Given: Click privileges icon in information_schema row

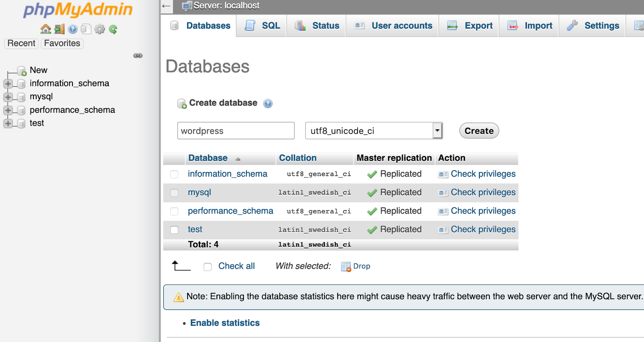Looking at the screenshot, I should click(443, 174).
